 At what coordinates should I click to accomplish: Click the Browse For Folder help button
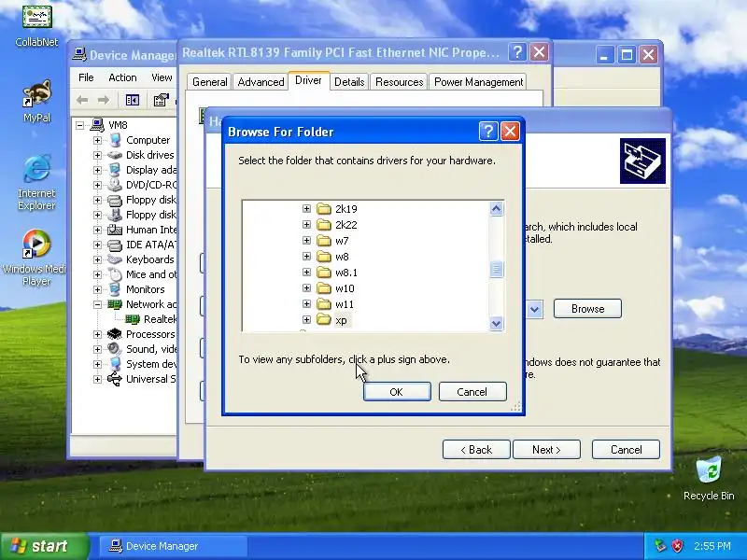pyautogui.click(x=488, y=132)
